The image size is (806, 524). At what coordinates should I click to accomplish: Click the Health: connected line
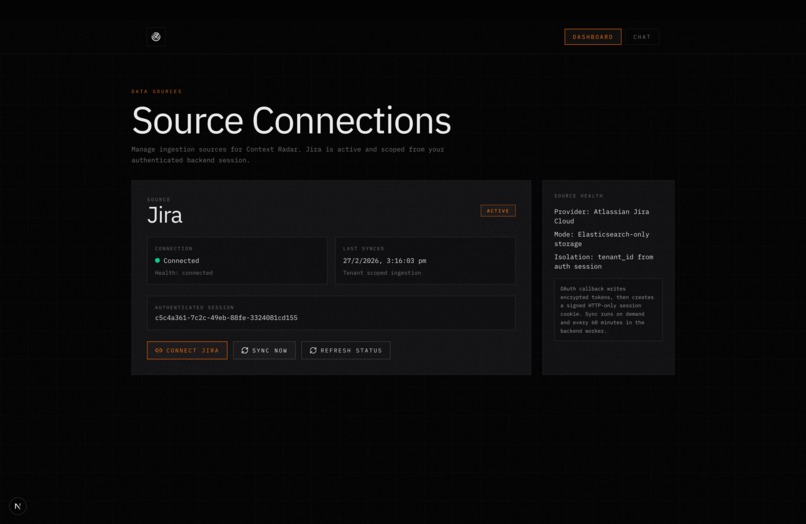coord(184,273)
